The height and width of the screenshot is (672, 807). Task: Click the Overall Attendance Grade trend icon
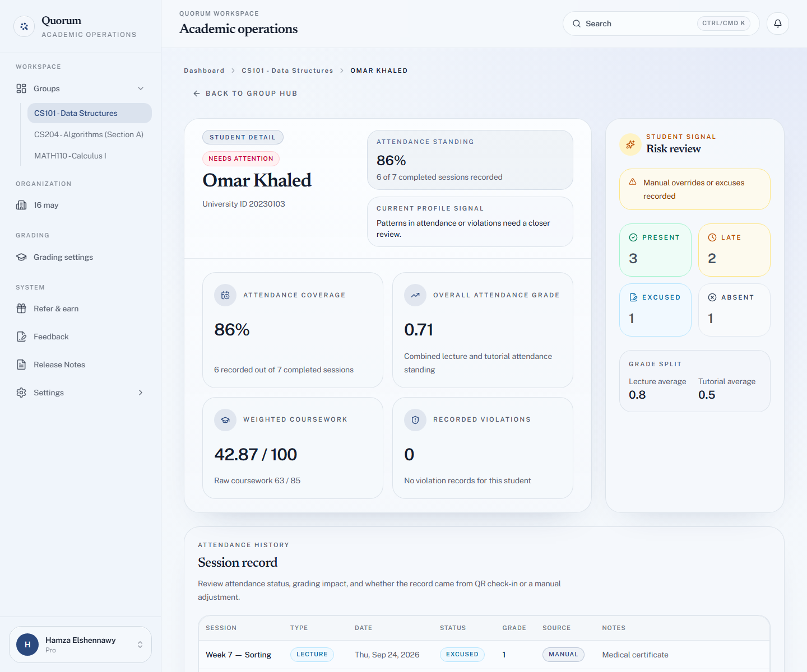click(x=415, y=295)
